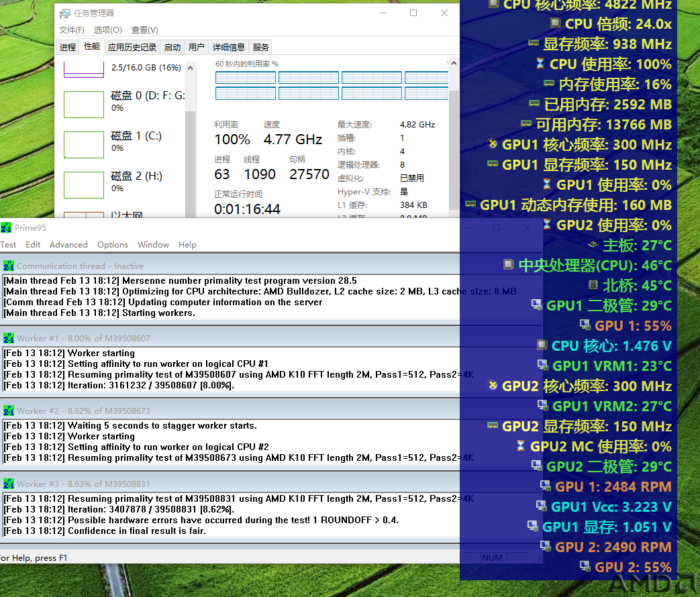Click the 4.77 GHz speed value in Task Manager

pos(293,140)
